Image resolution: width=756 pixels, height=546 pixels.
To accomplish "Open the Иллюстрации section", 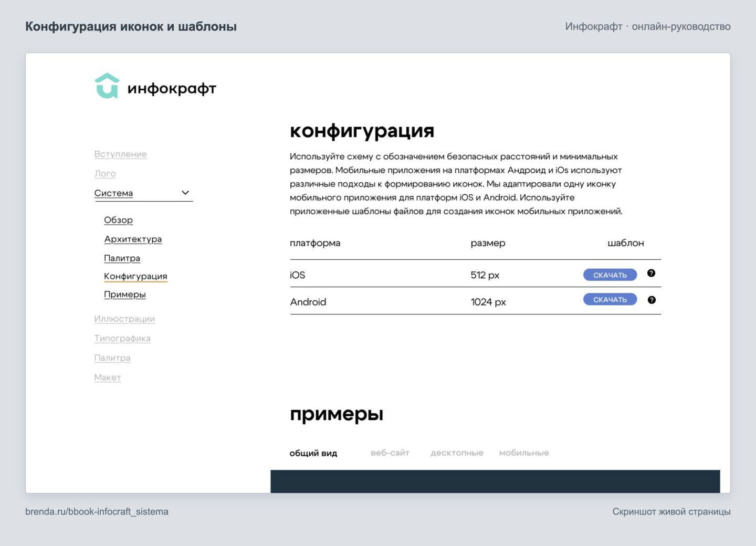I will pos(124,319).
